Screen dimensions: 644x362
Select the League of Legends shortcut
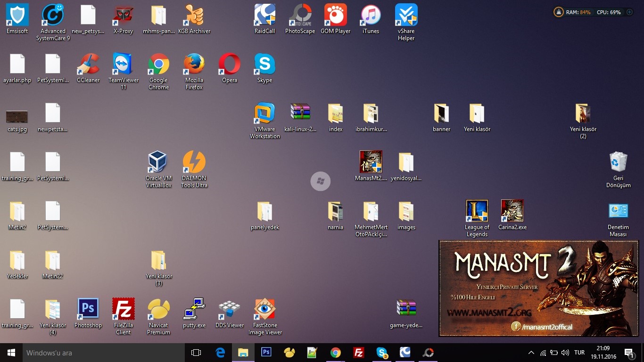click(477, 218)
